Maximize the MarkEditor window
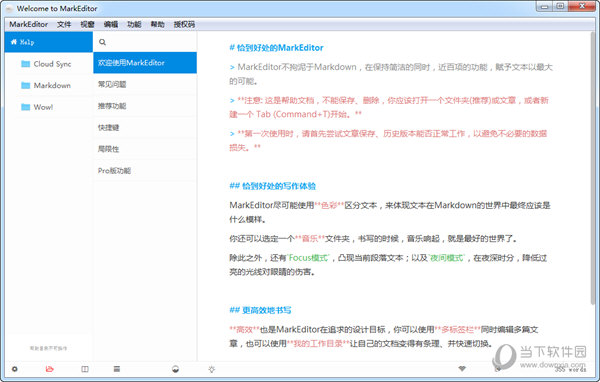Image resolution: width=600 pixels, height=382 pixels. [560, 7]
